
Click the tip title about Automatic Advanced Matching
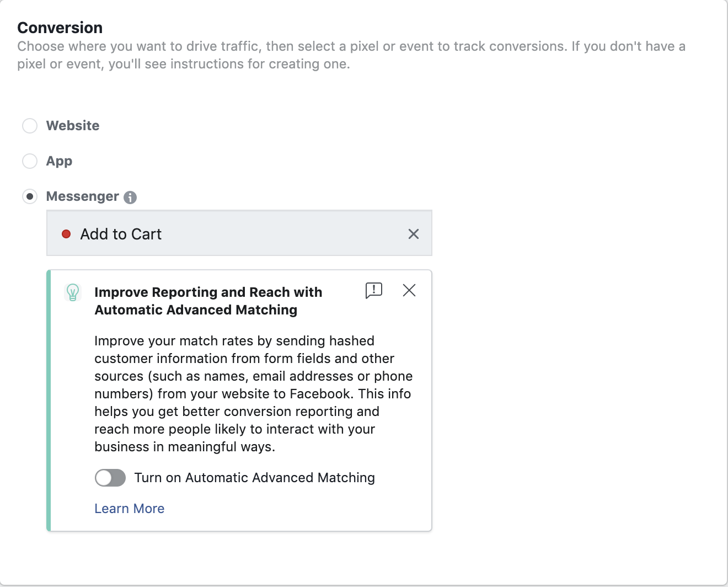click(x=208, y=301)
